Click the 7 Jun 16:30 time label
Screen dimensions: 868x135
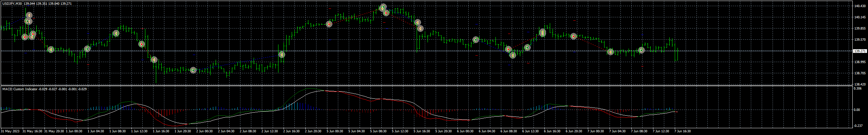682,131
